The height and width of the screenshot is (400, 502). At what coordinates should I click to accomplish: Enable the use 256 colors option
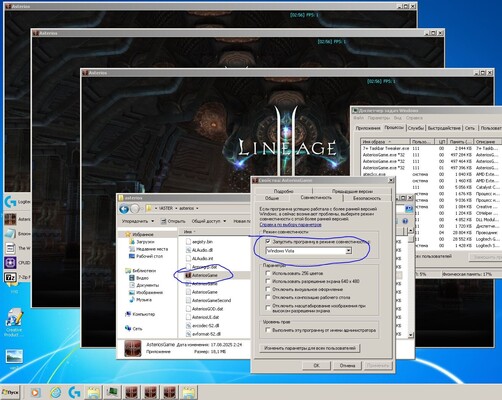pyautogui.click(x=268, y=273)
